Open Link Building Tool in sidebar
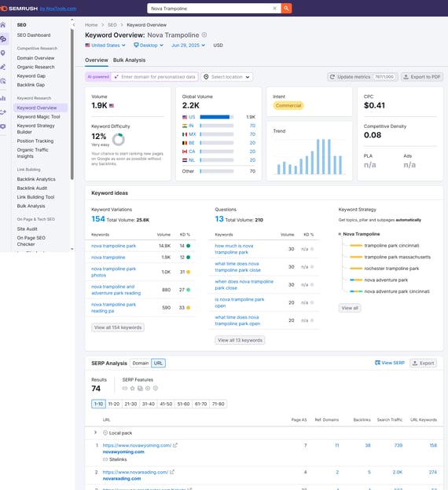This screenshot has height=490, width=448. coord(35,197)
